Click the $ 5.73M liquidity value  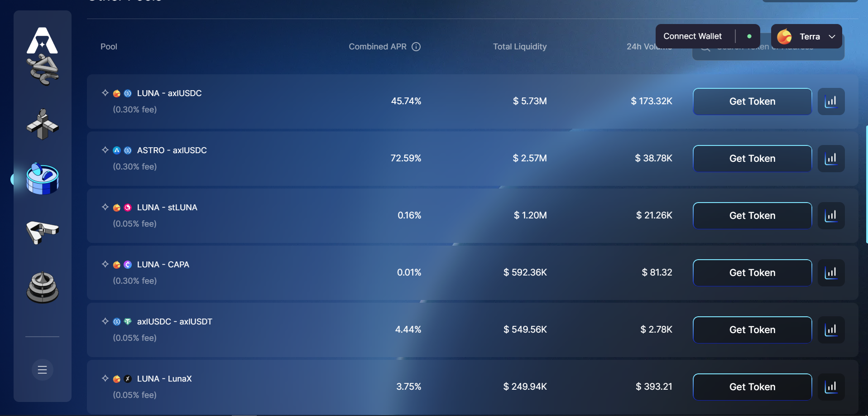pos(530,101)
